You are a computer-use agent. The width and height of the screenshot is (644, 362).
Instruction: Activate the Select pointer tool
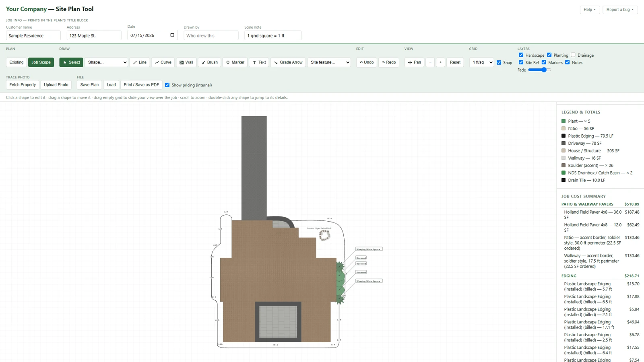tap(71, 62)
